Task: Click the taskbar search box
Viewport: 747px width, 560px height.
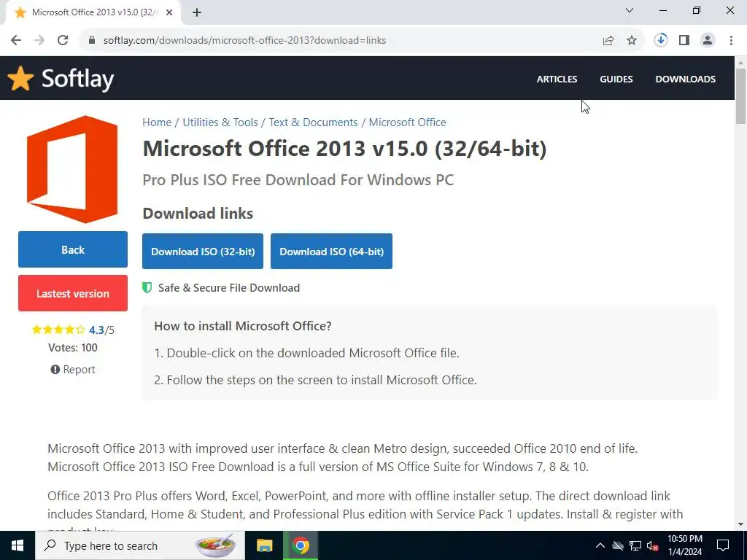Action: point(140,545)
